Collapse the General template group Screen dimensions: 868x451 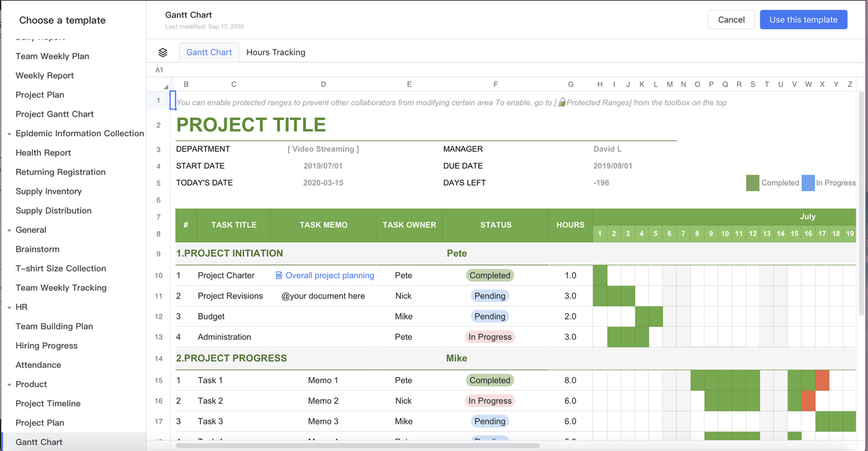pyautogui.click(x=9, y=230)
